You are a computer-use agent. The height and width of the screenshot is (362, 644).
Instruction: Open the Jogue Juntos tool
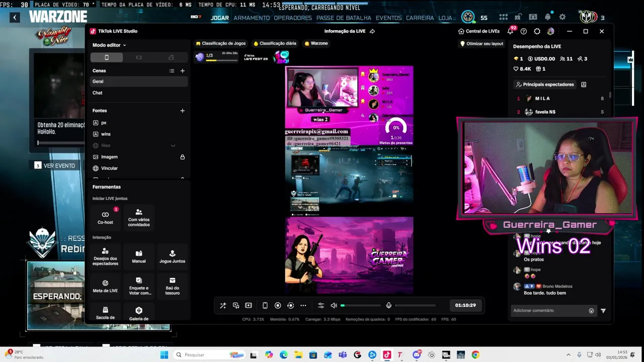172,256
